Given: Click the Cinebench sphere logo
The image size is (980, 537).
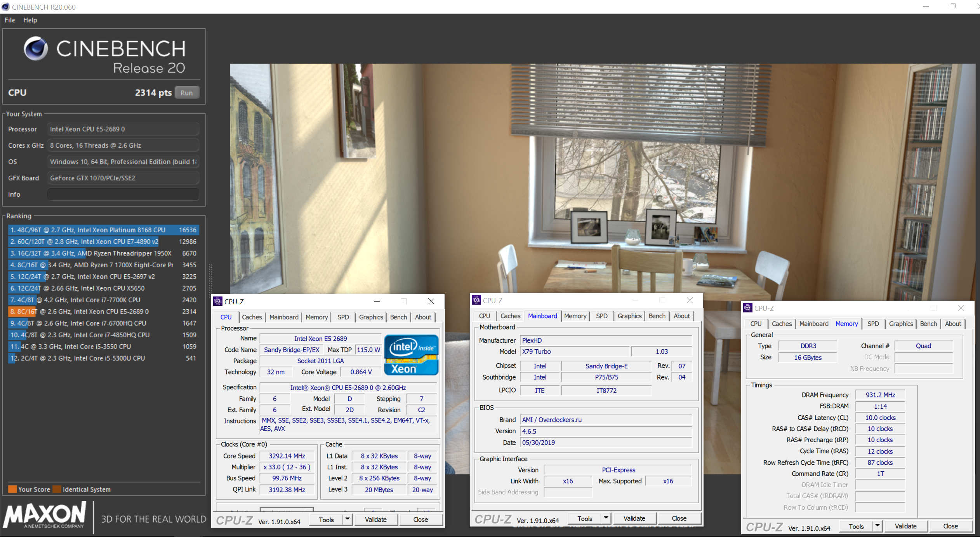Looking at the screenshot, I should tap(36, 49).
